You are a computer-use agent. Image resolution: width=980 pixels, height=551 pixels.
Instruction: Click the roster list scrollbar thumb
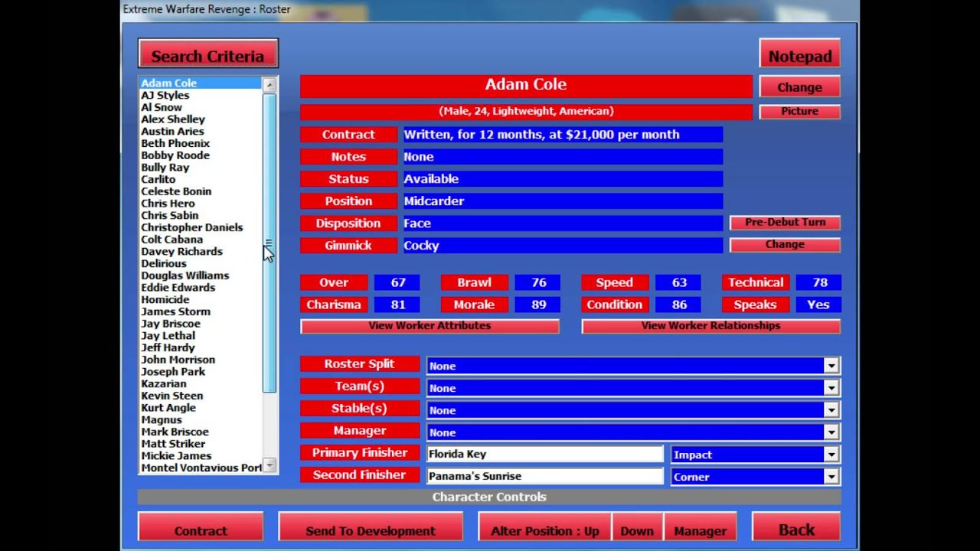[x=269, y=243]
